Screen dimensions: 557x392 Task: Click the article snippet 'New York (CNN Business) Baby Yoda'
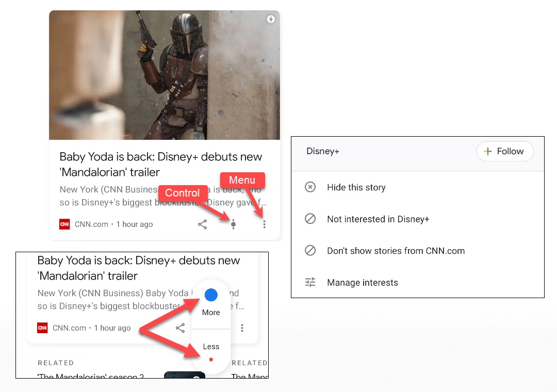tap(113, 293)
